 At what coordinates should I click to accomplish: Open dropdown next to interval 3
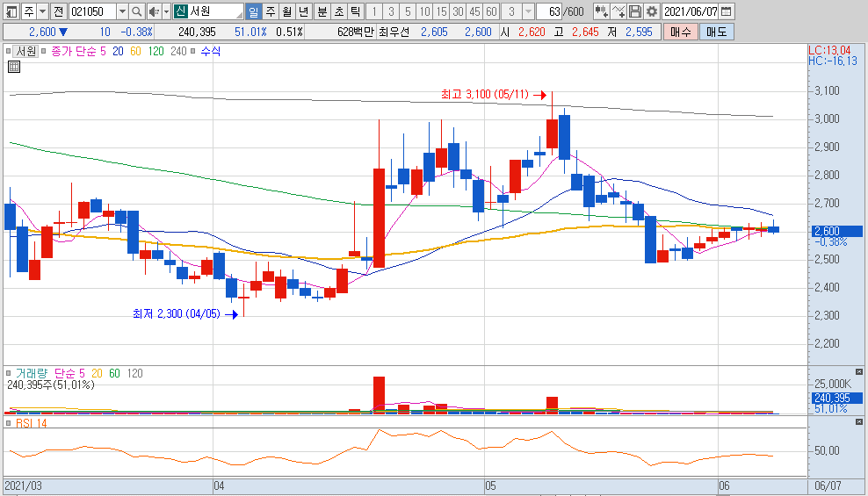pyautogui.click(x=528, y=11)
